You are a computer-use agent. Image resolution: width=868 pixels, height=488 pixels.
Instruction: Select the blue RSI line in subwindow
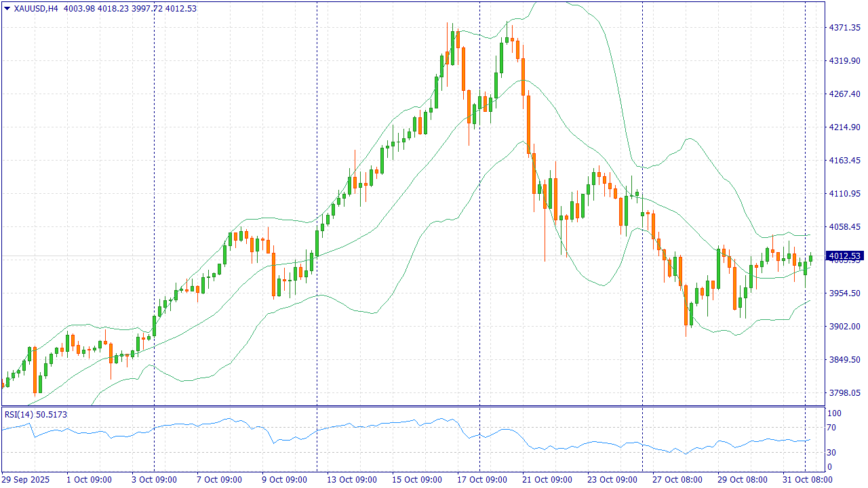407,423
